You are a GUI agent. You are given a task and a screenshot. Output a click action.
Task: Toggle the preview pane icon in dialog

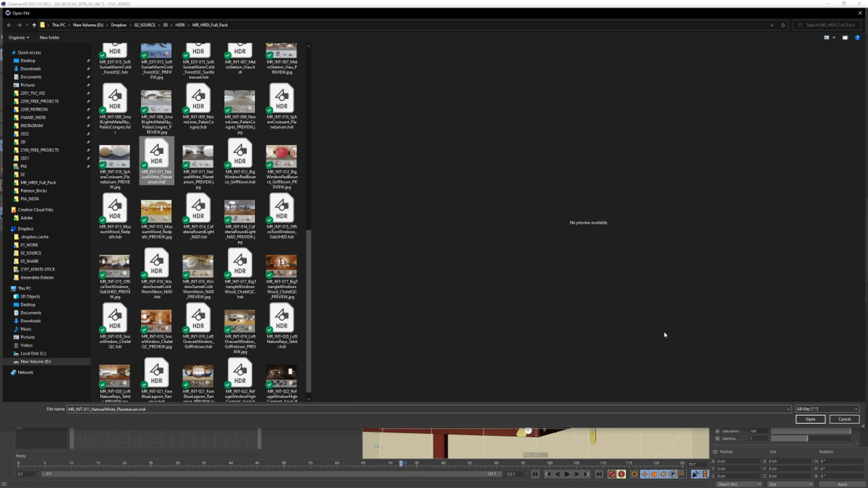point(845,38)
